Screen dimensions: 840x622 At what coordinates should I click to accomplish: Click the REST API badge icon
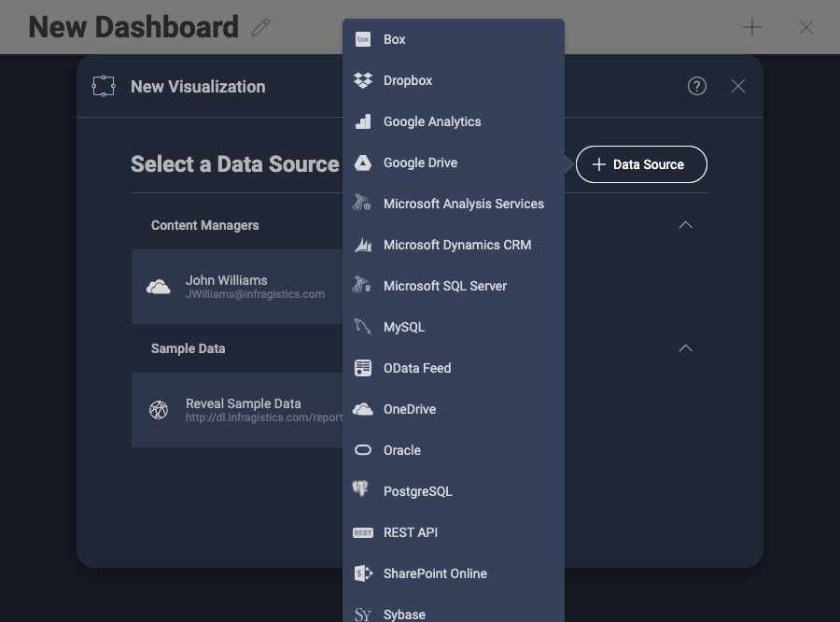point(363,532)
